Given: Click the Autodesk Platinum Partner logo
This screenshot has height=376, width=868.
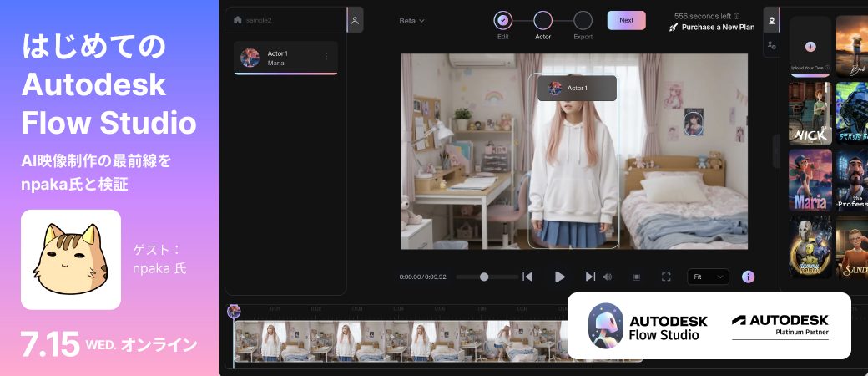Looking at the screenshot, I should [x=780, y=326].
